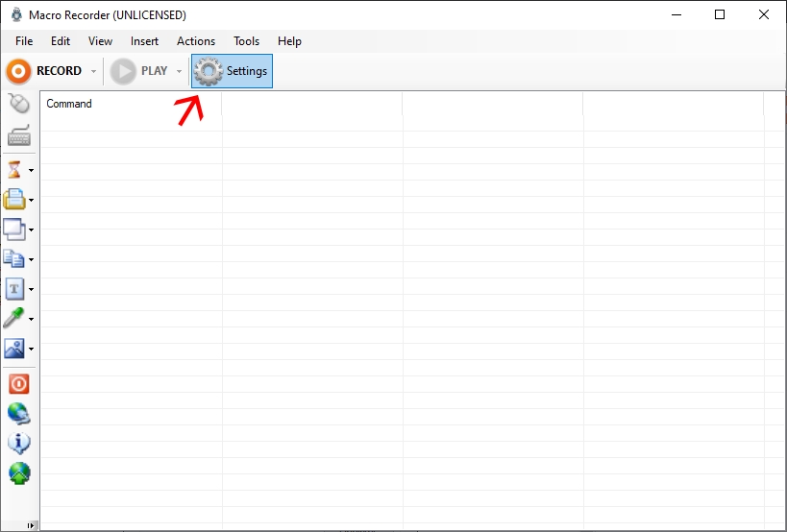Maximize the Macro Recorder window

pyautogui.click(x=720, y=14)
